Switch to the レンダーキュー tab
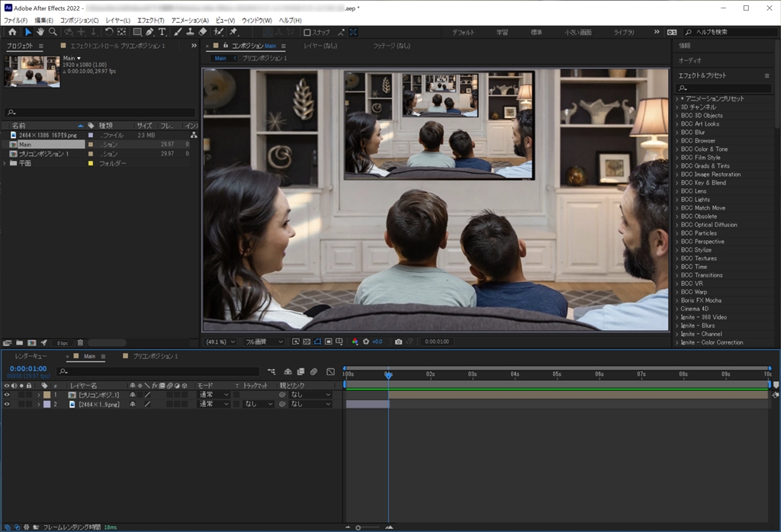Viewport: 781px width, 532px height. pos(31,356)
